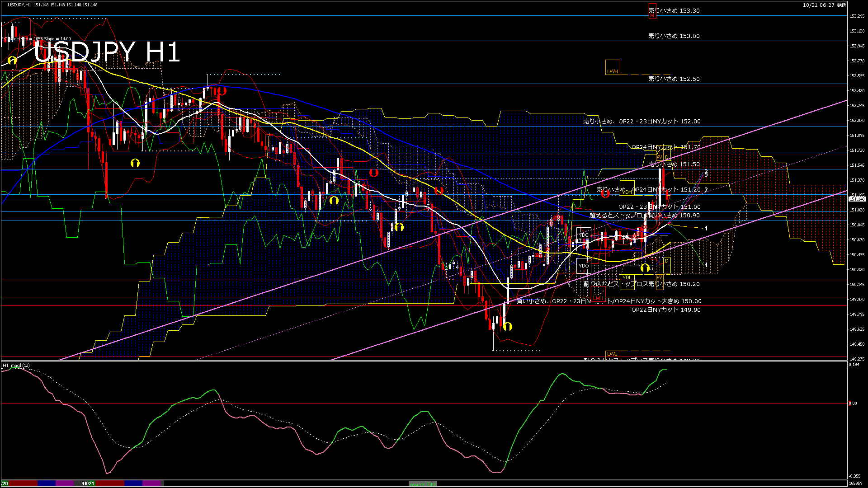Click the red LMH marker box

(599, 298)
